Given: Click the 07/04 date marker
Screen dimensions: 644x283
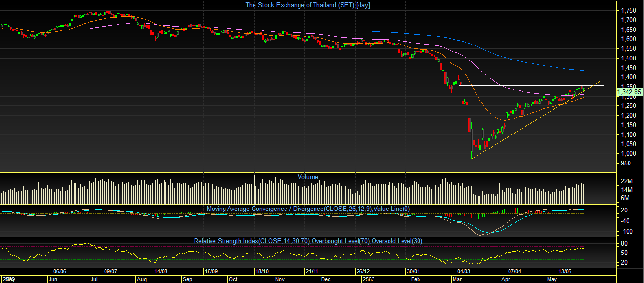Looking at the screenshot, I should [514, 272].
